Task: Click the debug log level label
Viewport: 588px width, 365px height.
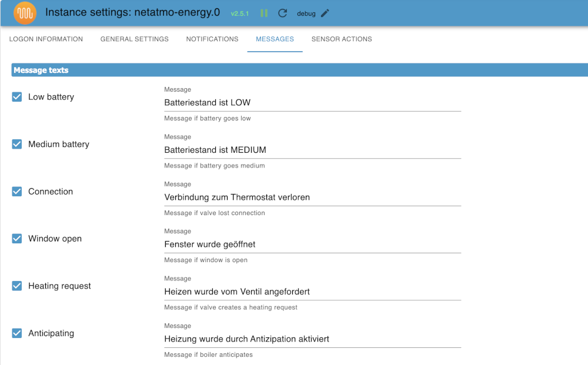Action: tap(306, 14)
